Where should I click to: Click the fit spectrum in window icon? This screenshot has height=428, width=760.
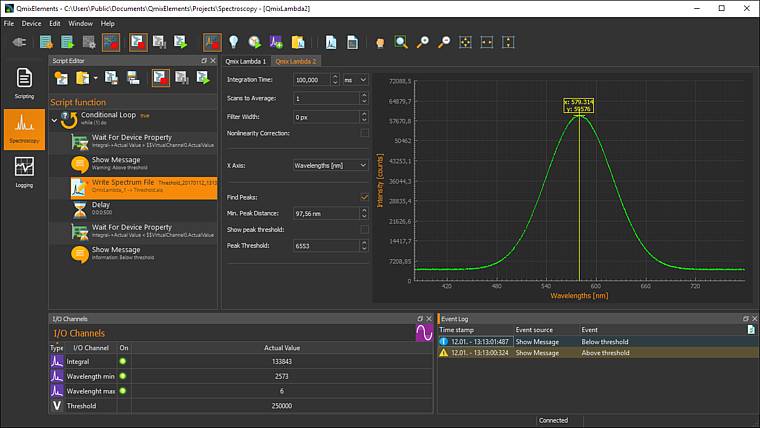tap(465, 42)
